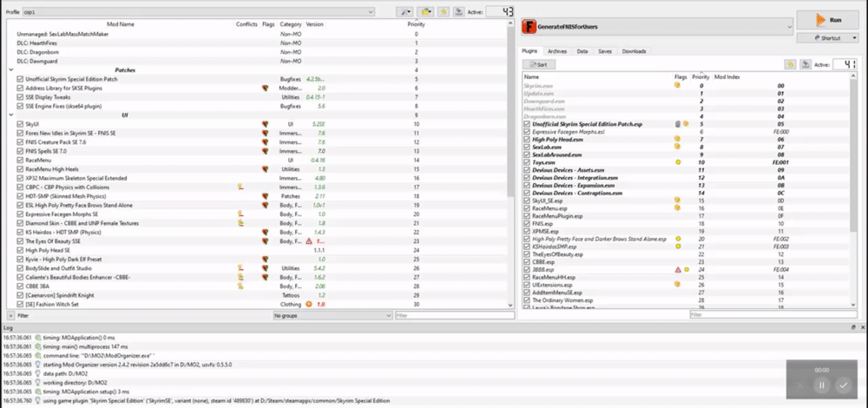This screenshot has height=408, width=868.
Task: Sort mods by Mod Name column header
Action: click(120, 24)
